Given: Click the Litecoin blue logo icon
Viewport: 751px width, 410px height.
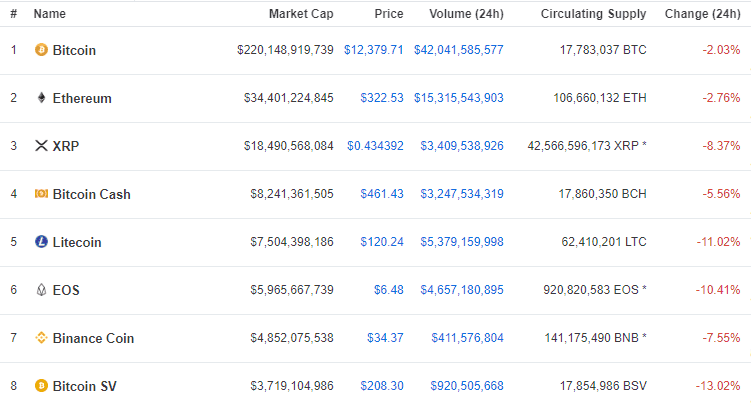Looking at the screenshot, I should (41, 241).
